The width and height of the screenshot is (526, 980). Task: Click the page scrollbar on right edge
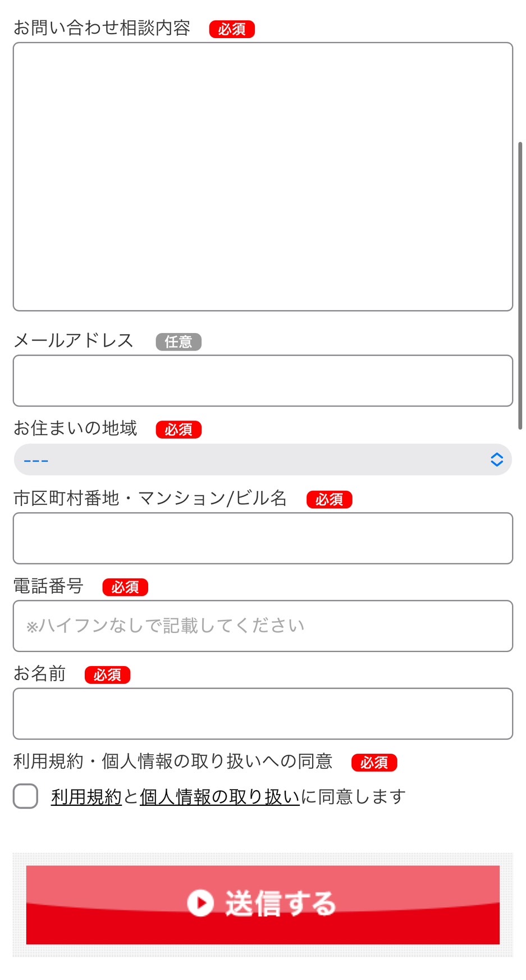point(520,285)
